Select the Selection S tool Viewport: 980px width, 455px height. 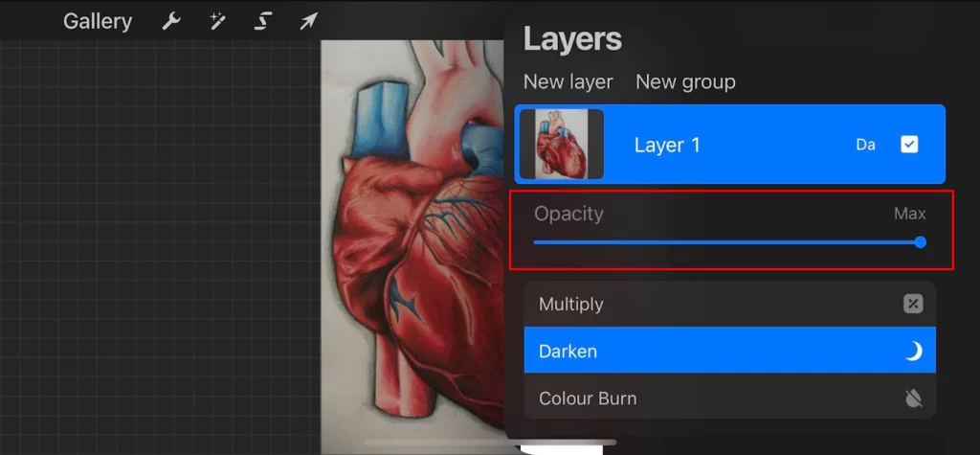[262, 22]
